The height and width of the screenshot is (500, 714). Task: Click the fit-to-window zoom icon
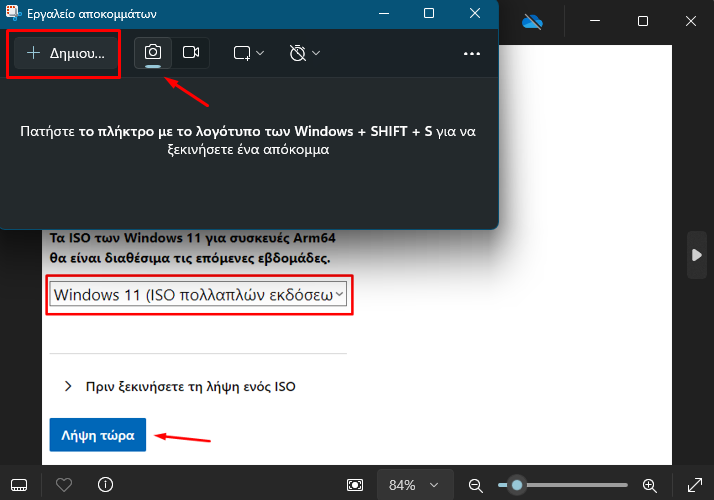[x=355, y=485]
